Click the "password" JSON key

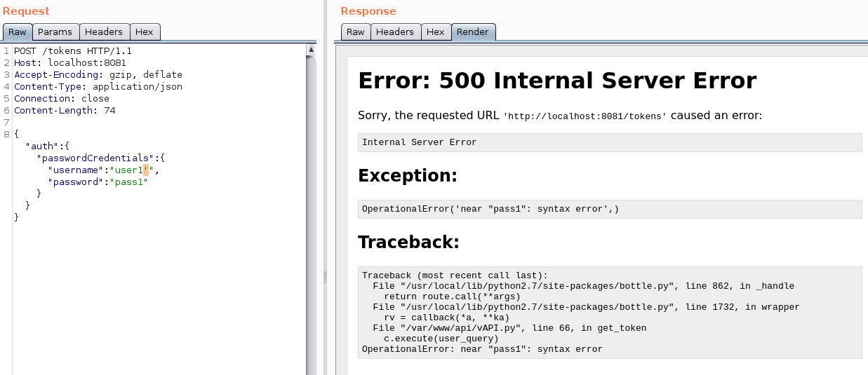[76, 182]
